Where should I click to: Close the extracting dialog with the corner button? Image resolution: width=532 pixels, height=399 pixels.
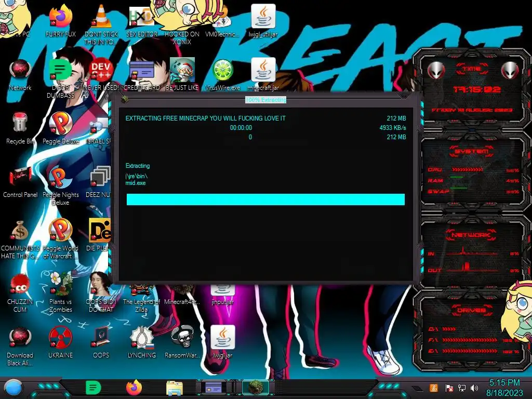tap(404, 96)
